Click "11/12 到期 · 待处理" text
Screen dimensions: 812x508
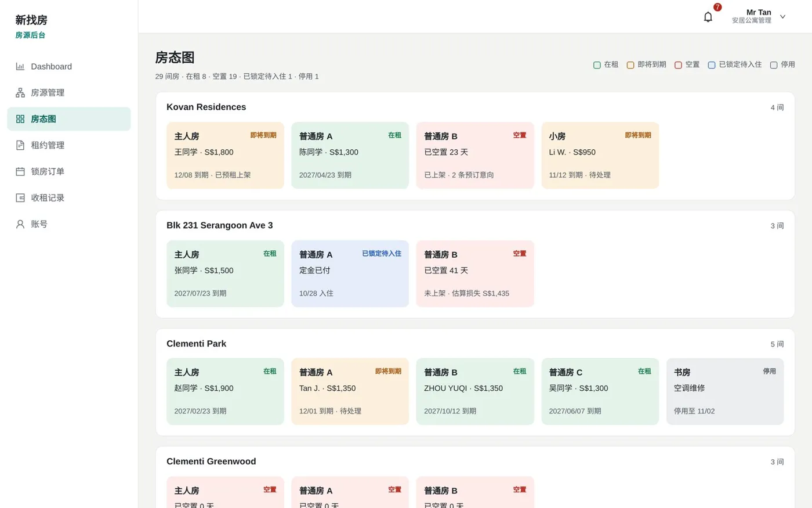[579, 175]
